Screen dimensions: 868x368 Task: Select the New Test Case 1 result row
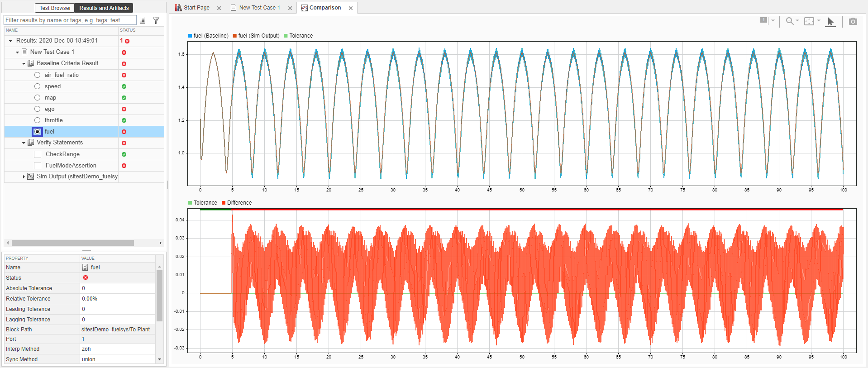pos(52,52)
